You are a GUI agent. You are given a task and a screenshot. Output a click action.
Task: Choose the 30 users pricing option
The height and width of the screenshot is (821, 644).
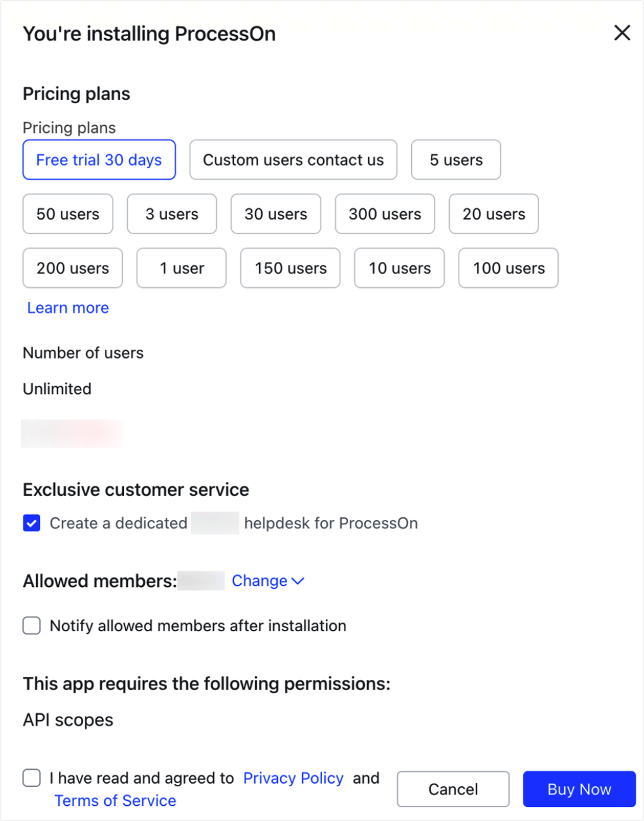point(276,214)
